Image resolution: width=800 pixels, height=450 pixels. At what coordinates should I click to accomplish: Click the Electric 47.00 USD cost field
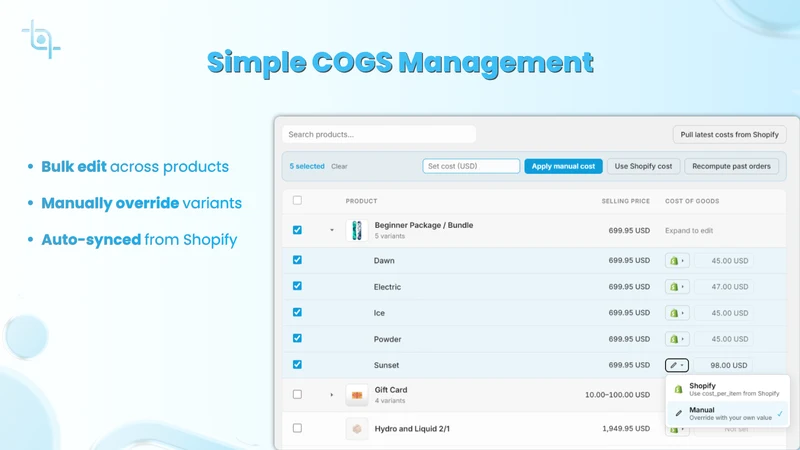coord(723,287)
